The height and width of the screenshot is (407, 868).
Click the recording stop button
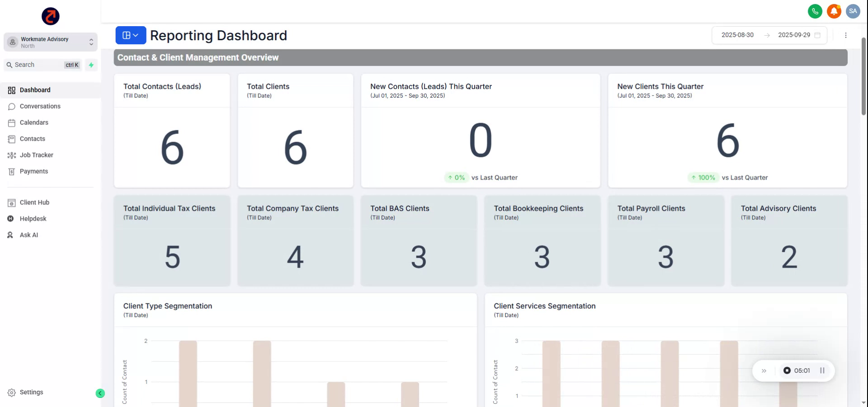pos(787,371)
